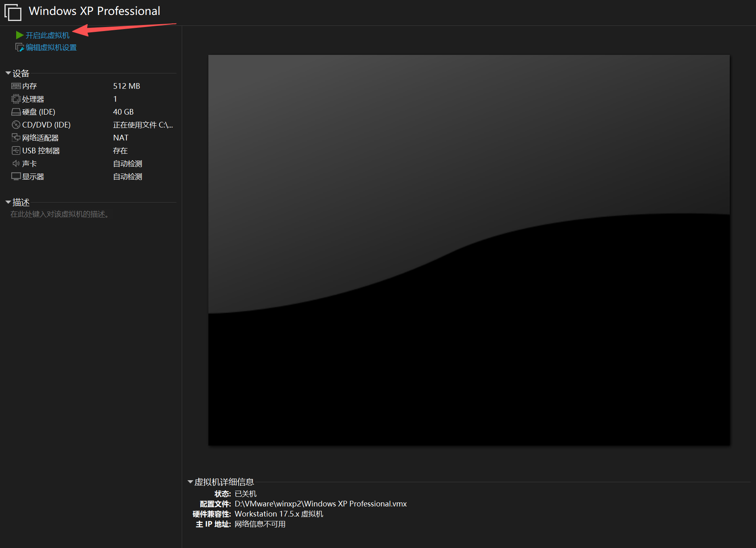Click the 显示器 device label
Image resolution: width=756 pixels, height=548 pixels.
tap(33, 176)
